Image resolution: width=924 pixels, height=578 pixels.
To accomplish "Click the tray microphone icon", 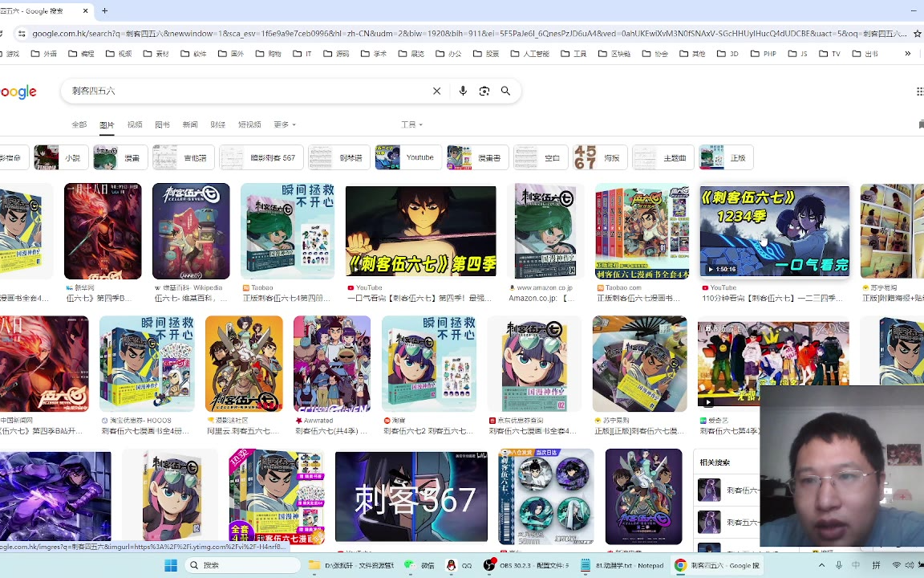I will click(838, 565).
